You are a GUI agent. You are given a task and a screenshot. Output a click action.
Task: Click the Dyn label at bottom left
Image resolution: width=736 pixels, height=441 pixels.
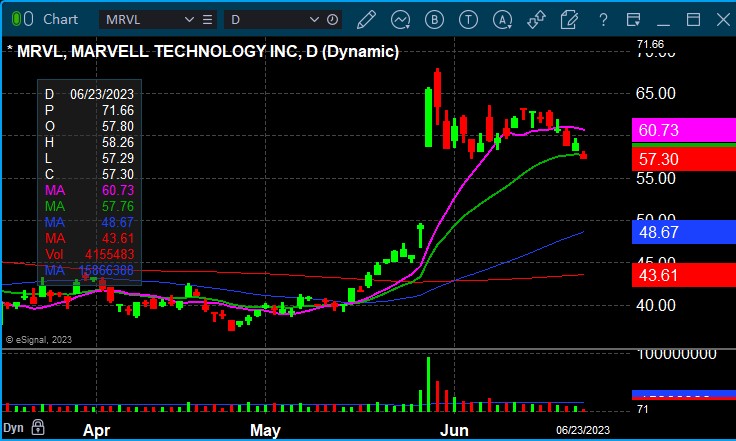click(x=13, y=428)
